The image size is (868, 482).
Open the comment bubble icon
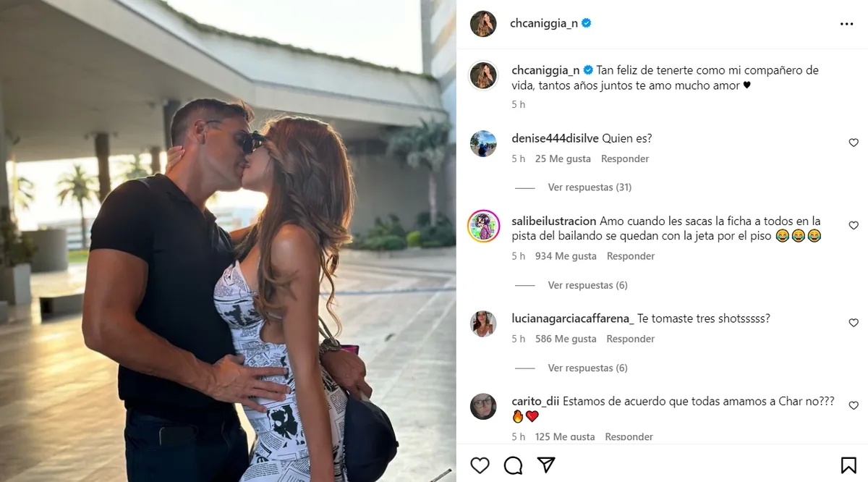(x=513, y=465)
